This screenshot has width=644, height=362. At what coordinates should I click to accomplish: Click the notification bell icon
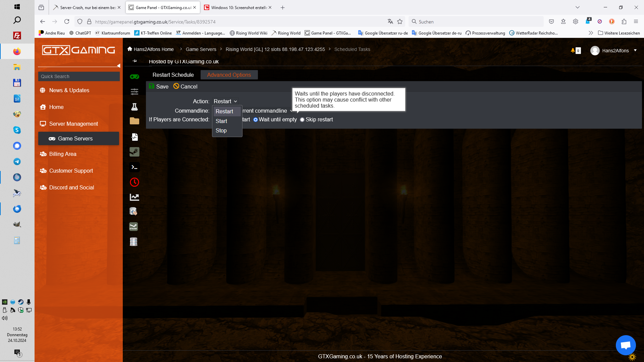point(573,51)
